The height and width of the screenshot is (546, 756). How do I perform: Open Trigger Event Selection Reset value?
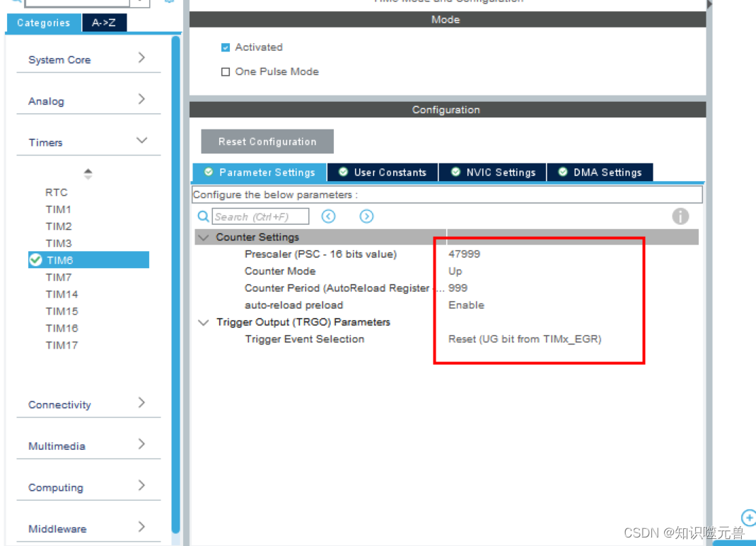coord(525,339)
